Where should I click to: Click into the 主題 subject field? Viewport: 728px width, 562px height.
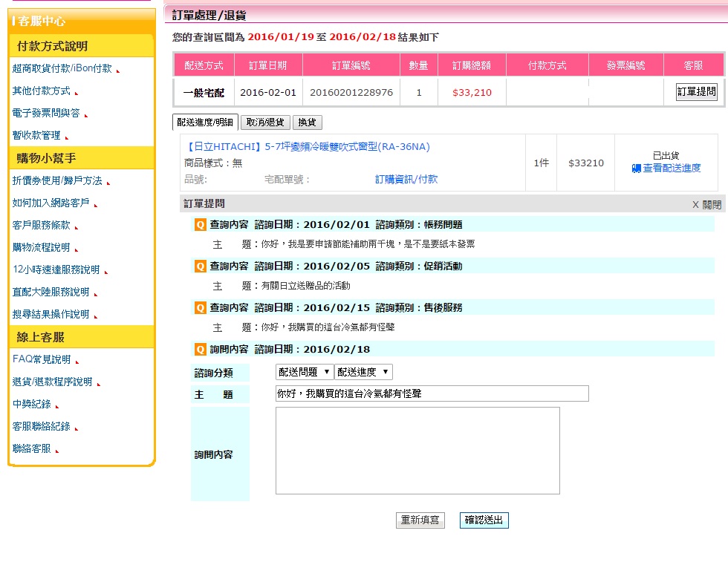pos(432,393)
